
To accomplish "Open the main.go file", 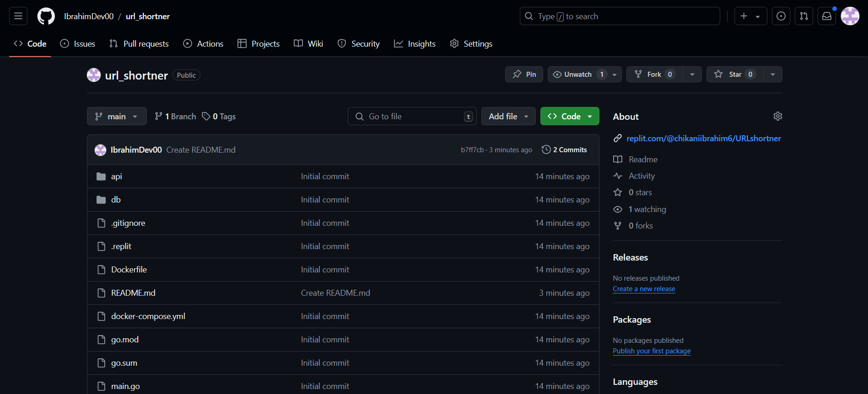I will coord(125,386).
